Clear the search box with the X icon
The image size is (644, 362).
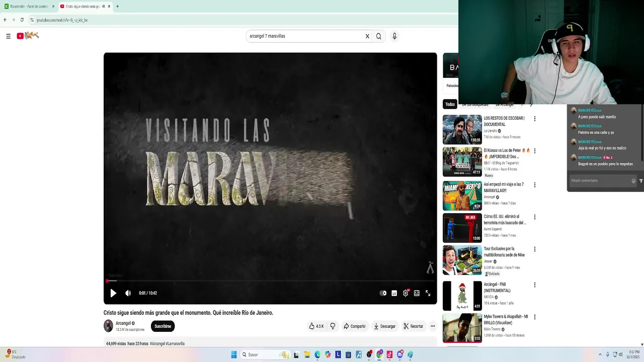pyautogui.click(x=367, y=36)
